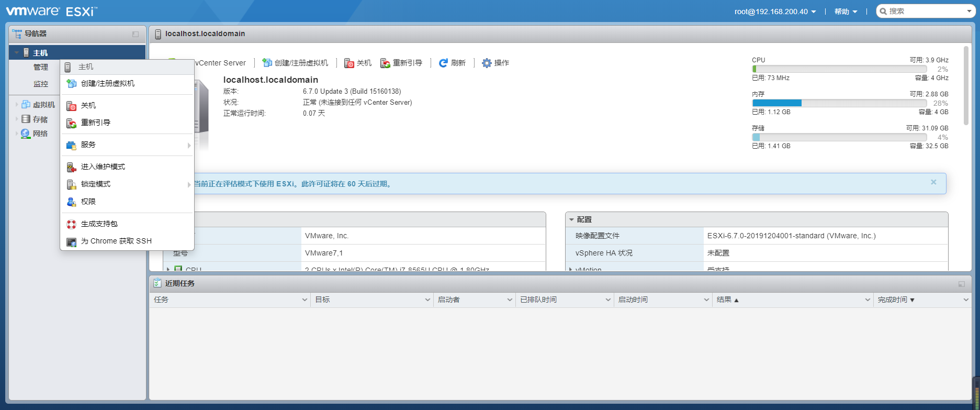Open the 锁定模式 submenu

click(x=127, y=184)
